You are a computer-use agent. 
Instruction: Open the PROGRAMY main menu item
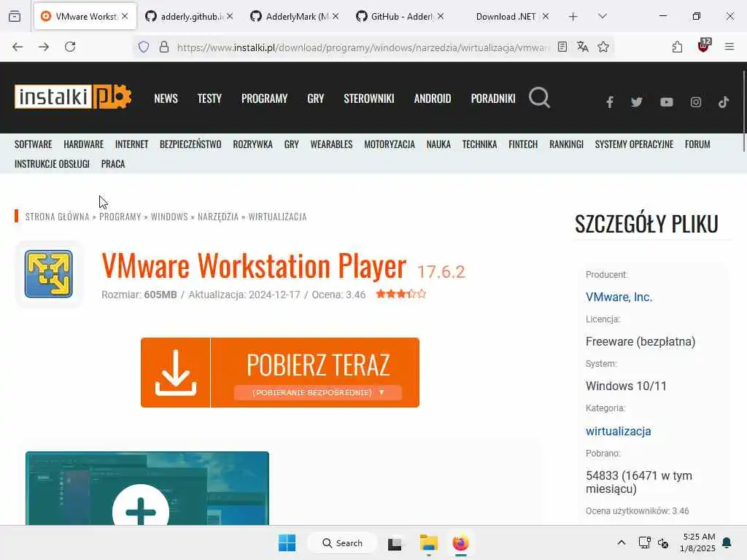pos(264,98)
